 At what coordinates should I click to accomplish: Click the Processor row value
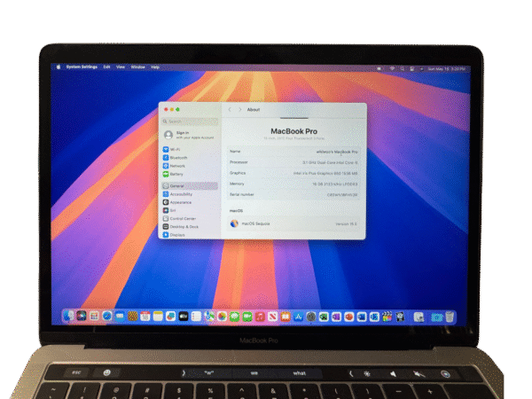330,162
